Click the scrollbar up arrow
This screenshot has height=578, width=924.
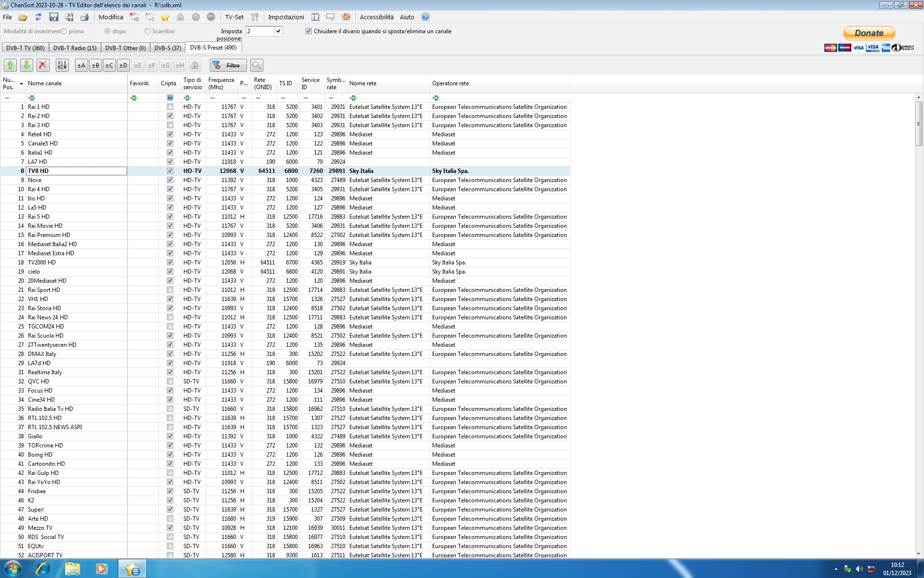tap(919, 97)
